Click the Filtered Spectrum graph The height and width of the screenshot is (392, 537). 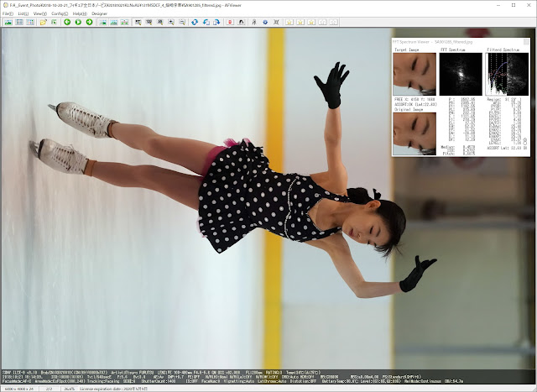pyautogui.click(x=507, y=74)
